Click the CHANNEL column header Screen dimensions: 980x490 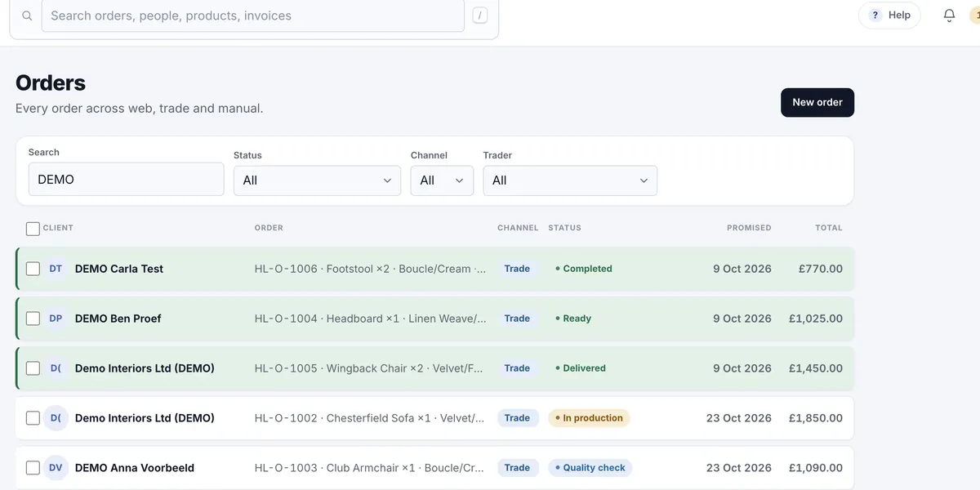click(x=518, y=228)
